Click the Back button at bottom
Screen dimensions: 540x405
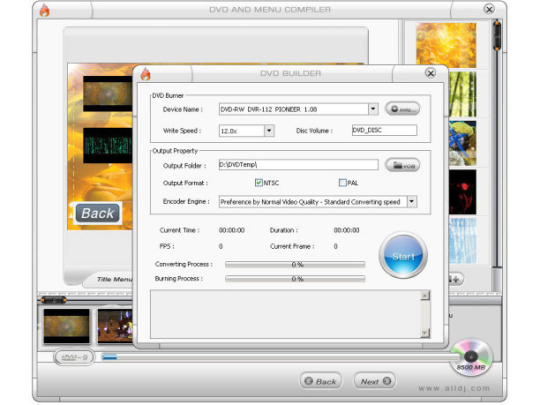point(321,381)
